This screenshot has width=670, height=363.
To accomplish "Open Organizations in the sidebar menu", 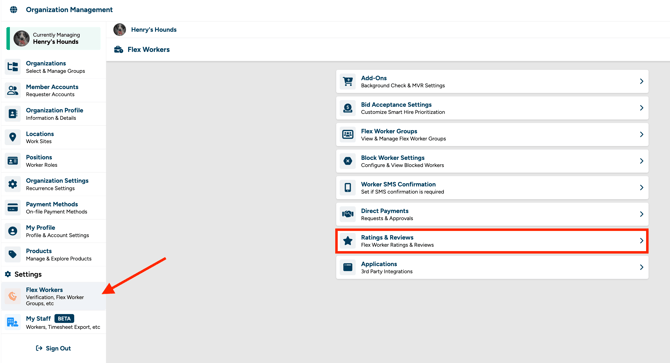I will coord(53,67).
